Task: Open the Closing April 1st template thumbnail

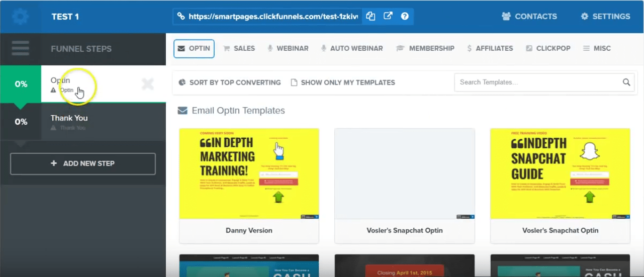Action: pyautogui.click(x=405, y=266)
